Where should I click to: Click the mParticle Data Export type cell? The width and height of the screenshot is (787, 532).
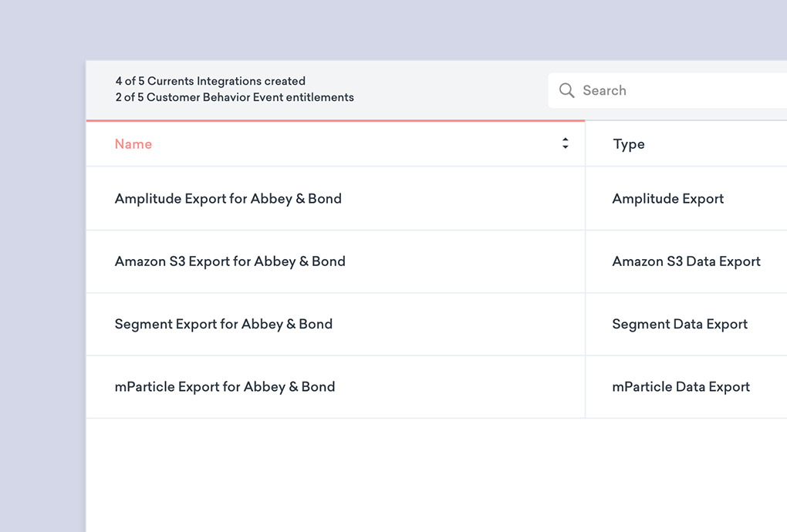(x=681, y=387)
